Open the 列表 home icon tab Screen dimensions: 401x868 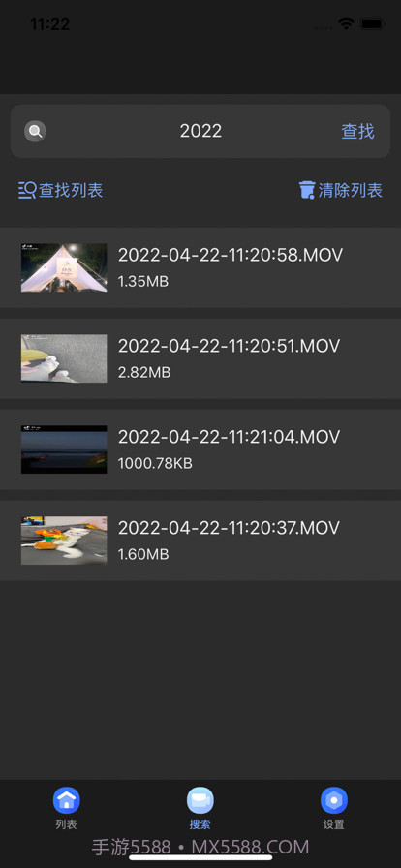point(67,800)
